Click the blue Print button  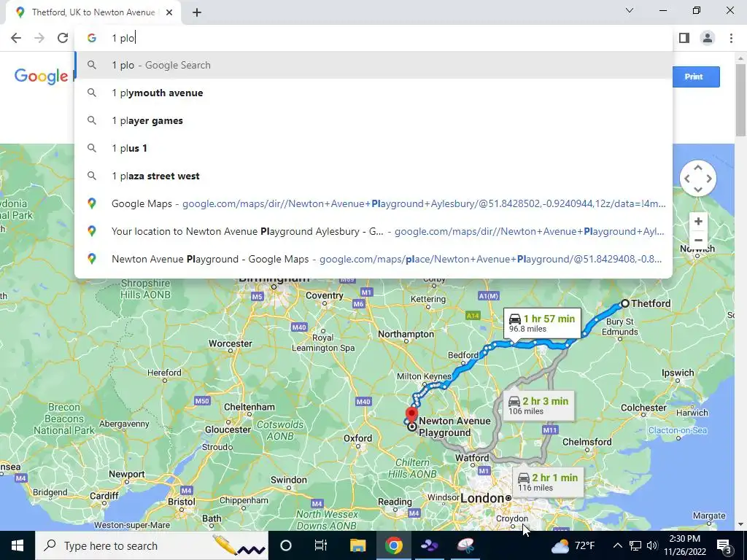point(695,77)
